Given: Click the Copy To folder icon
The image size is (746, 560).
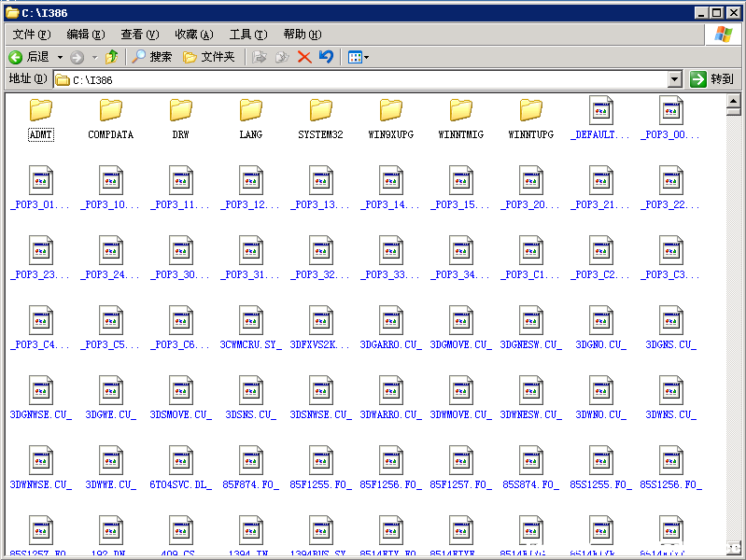Looking at the screenshot, I should 282,57.
